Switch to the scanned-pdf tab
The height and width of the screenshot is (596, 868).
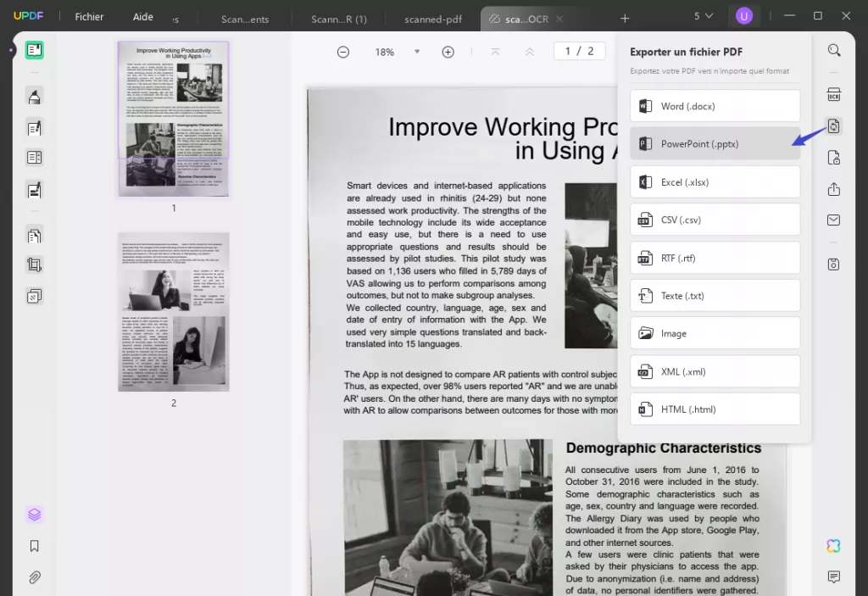tap(432, 19)
